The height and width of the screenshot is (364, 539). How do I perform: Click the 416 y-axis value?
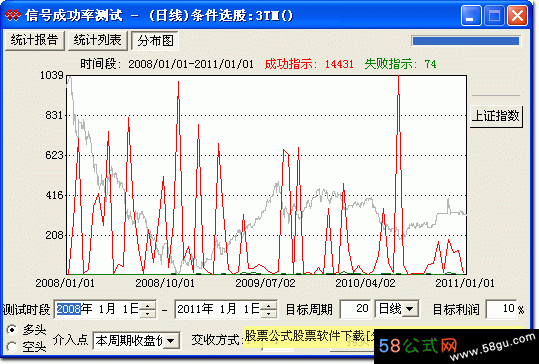click(x=55, y=195)
